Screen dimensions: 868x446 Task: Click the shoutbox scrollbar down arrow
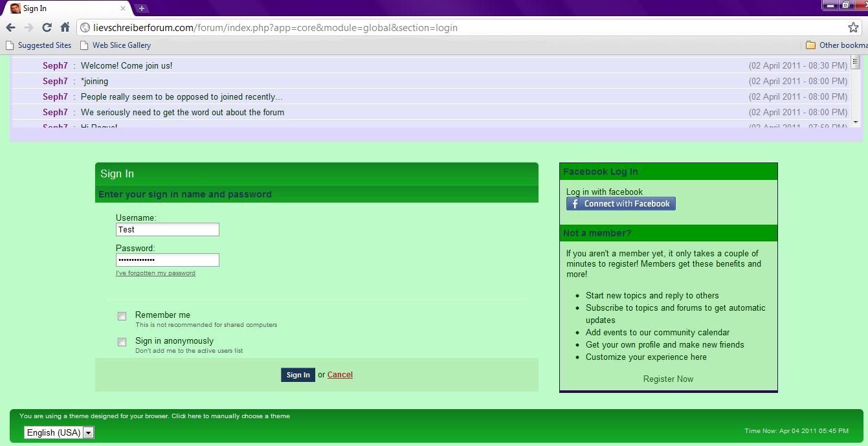coord(855,122)
